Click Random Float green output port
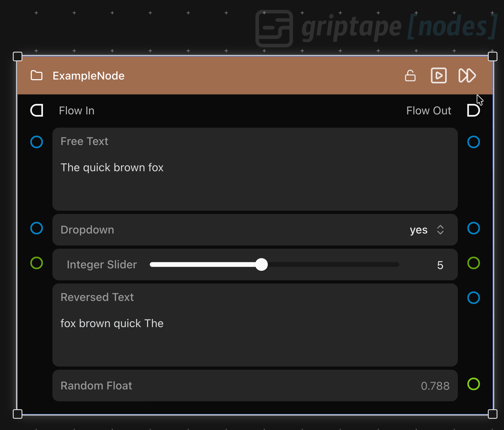The height and width of the screenshot is (430, 504). click(x=474, y=384)
